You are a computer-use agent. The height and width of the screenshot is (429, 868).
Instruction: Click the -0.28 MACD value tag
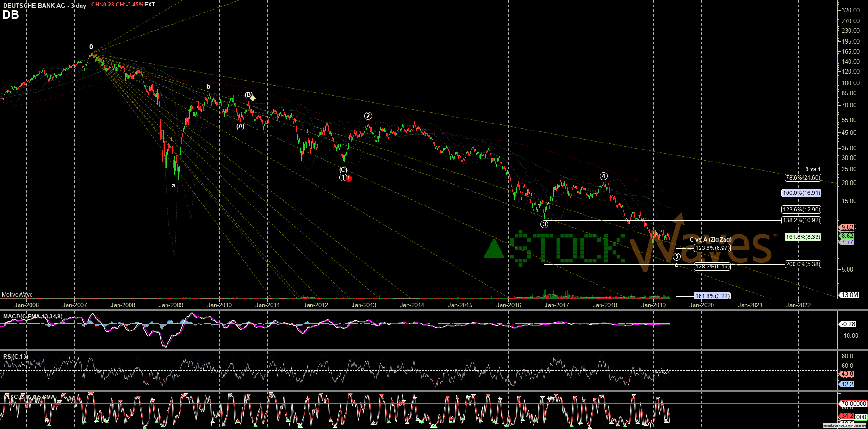tap(848, 324)
